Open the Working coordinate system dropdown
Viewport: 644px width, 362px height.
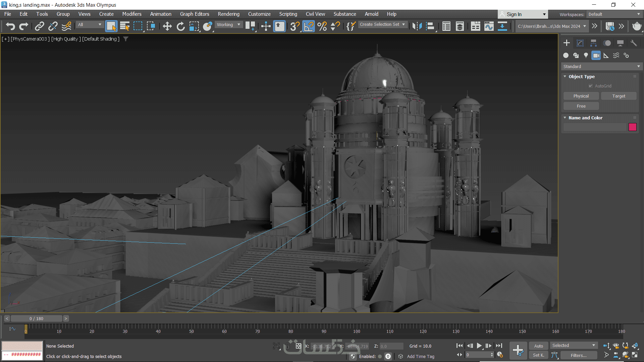pyautogui.click(x=228, y=25)
